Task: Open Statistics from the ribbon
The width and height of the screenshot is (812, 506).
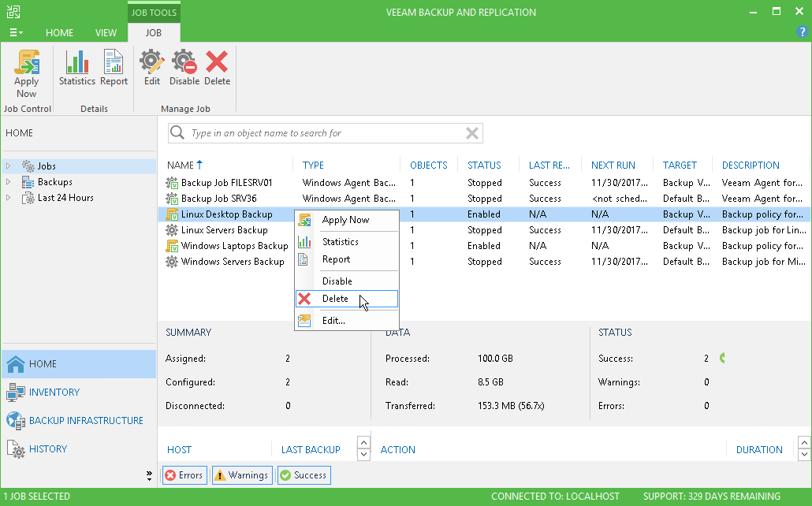Action: [76, 67]
